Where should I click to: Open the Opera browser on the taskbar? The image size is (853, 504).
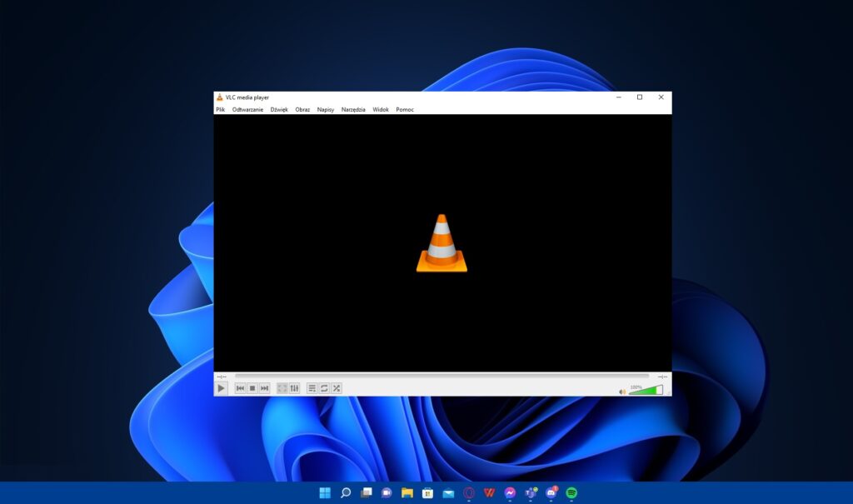point(469,493)
